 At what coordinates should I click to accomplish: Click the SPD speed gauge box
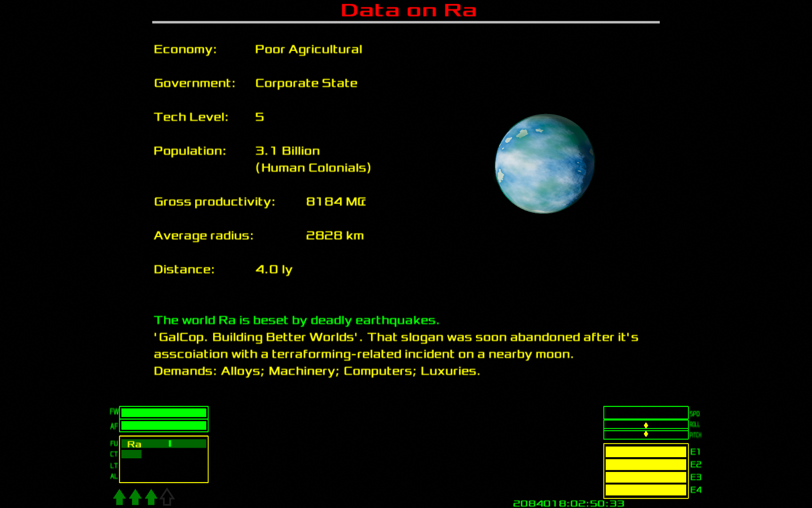click(646, 413)
